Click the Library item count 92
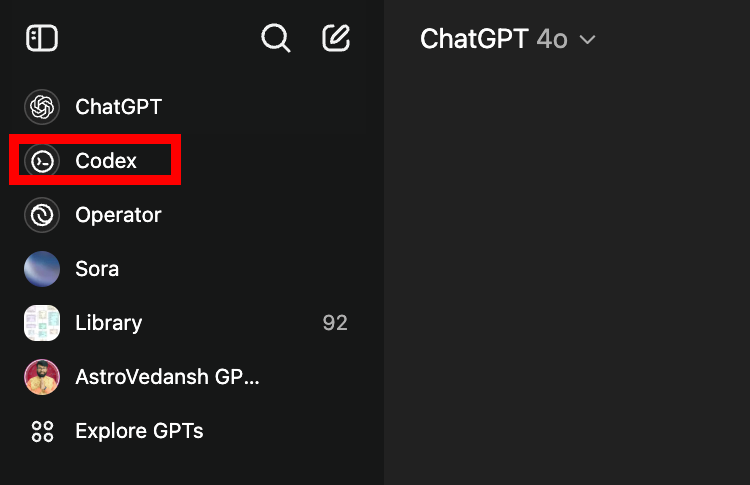 pyautogui.click(x=335, y=323)
